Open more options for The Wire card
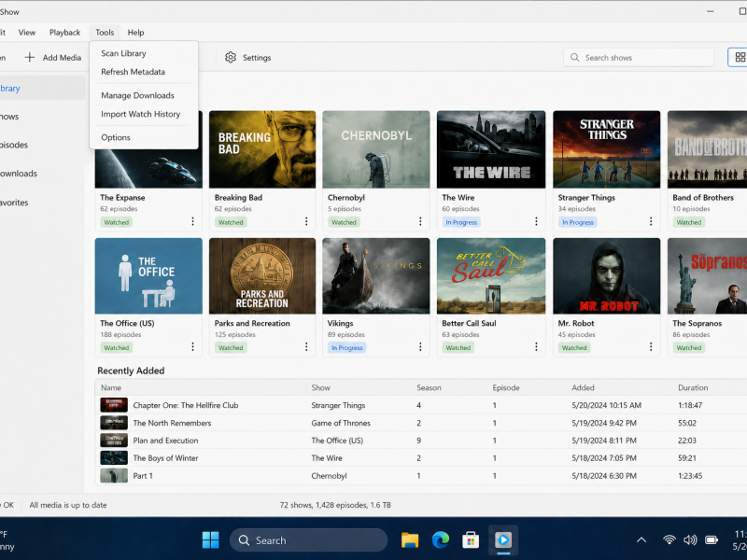This screenshot has height=560, width=747. click(x=536, y=221)
